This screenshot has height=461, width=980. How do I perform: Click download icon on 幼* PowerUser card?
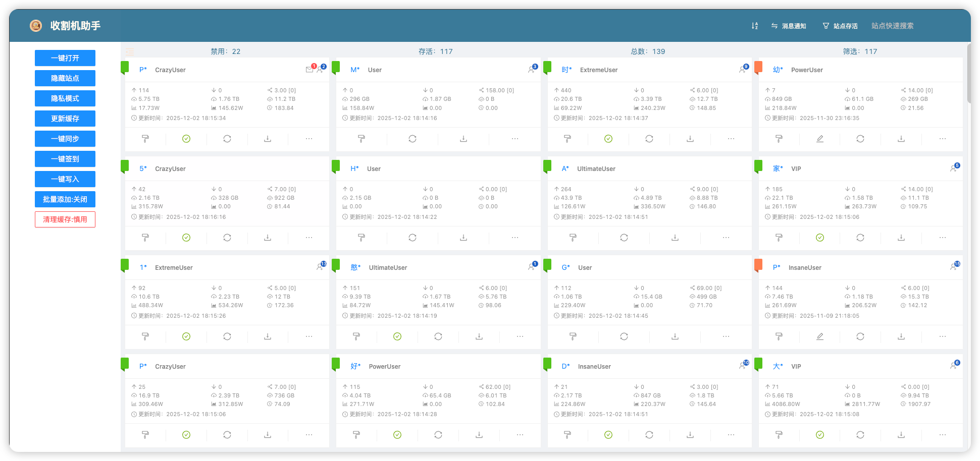[901, 139]
